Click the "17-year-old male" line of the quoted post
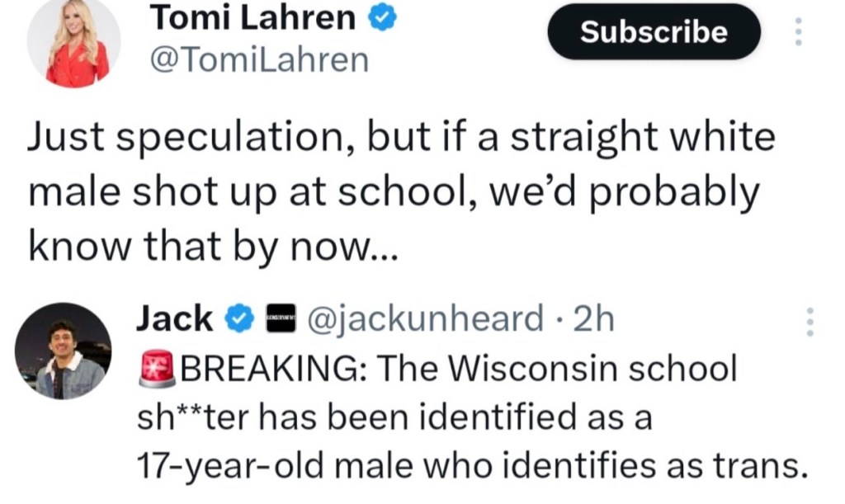The height and width of the screenshot is (504, 845). pyautogui.click(x=470, y=467)
